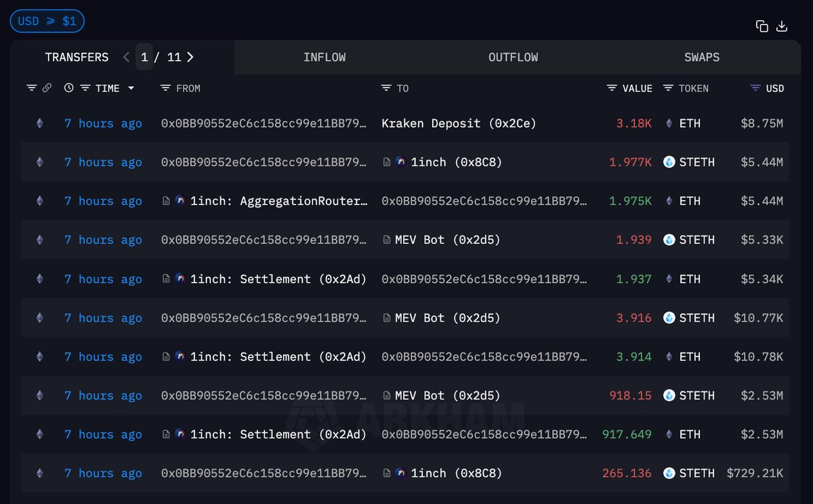Select the value 1.975K
Screen dimensions: 813x504
[x=631, y=201]
